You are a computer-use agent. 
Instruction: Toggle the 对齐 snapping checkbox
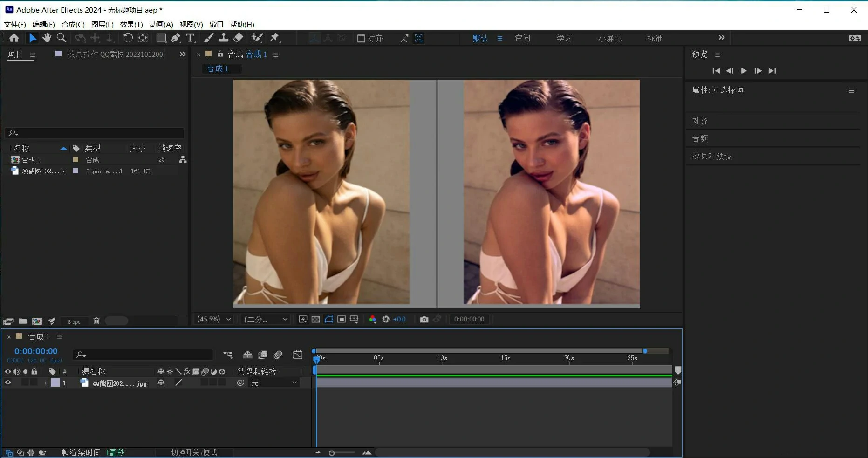pyautogui.click(x=361, y=39)
